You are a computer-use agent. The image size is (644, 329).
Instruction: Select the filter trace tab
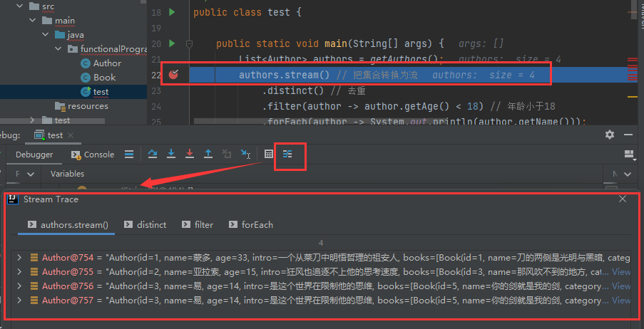pos(198,225)
